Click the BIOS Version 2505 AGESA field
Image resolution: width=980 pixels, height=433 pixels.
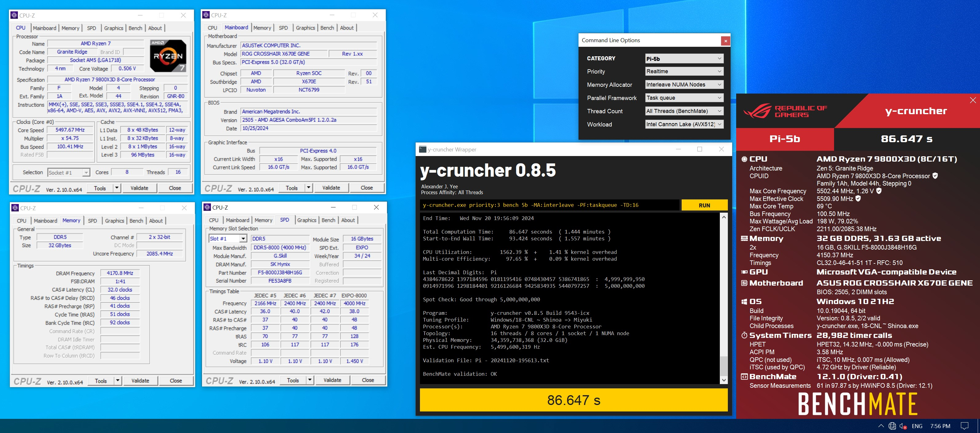click(x=309, y=120)
